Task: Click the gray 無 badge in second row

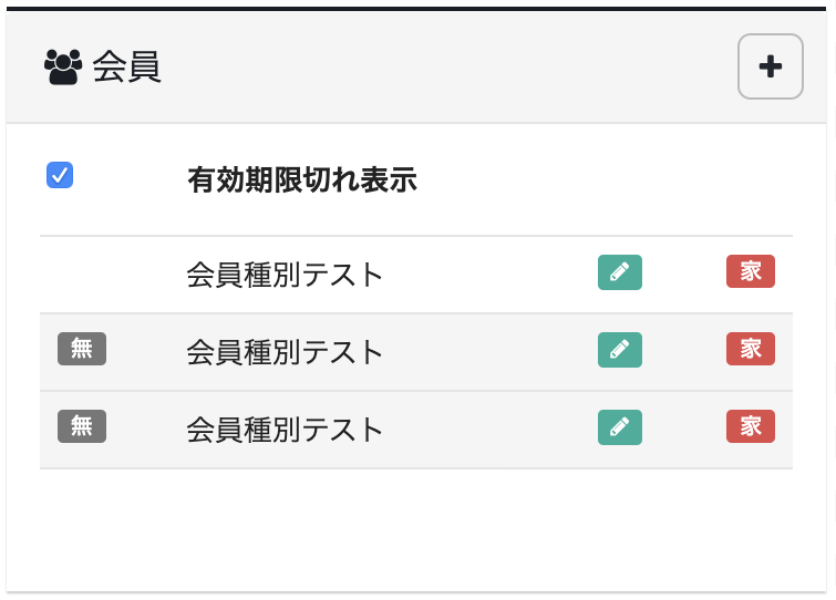Action: click(82, 349)
